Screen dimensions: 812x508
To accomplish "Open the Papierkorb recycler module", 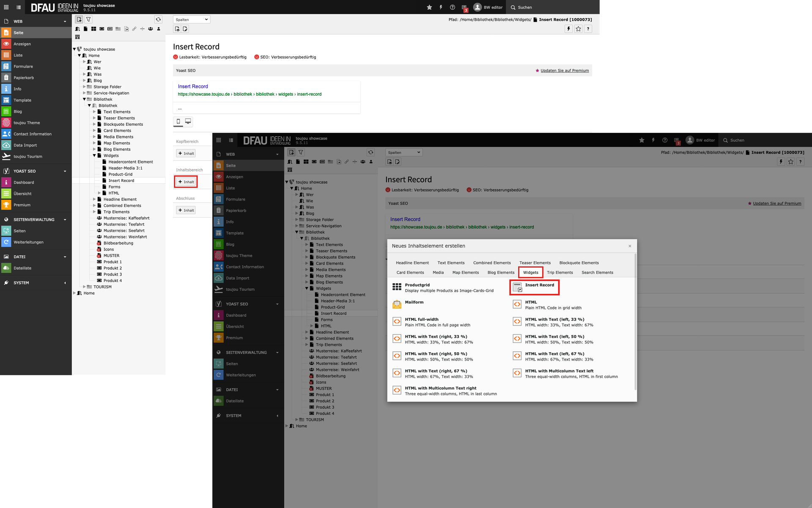I will coord(24,78).
